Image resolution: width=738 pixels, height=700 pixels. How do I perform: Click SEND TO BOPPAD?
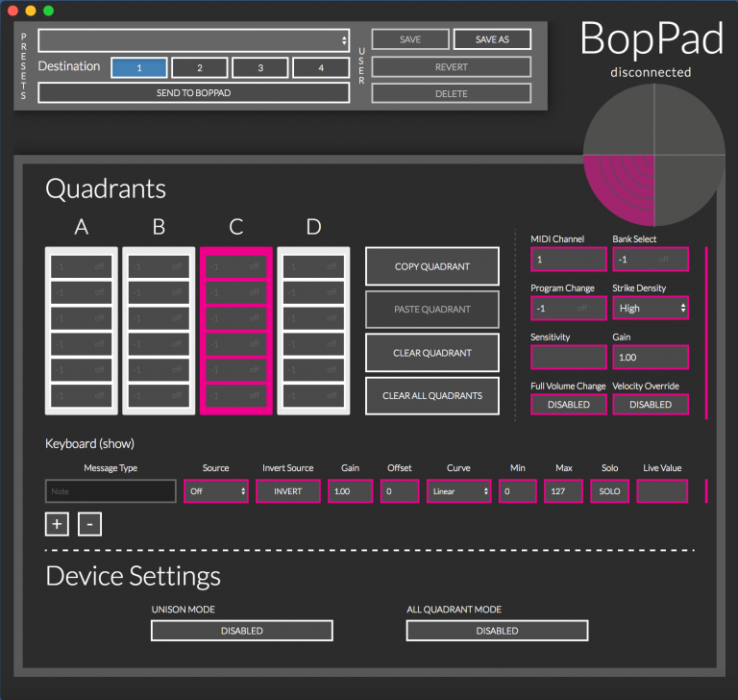point(193,93)
